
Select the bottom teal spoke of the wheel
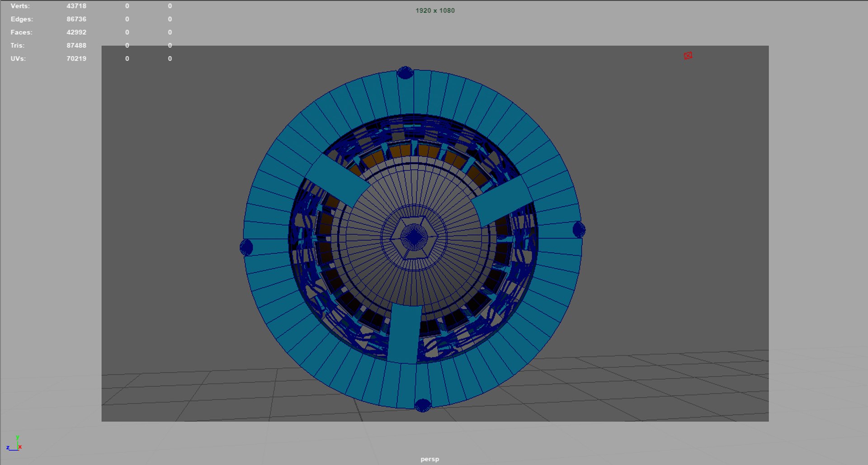pyautogui.click(x=404, y=333)
